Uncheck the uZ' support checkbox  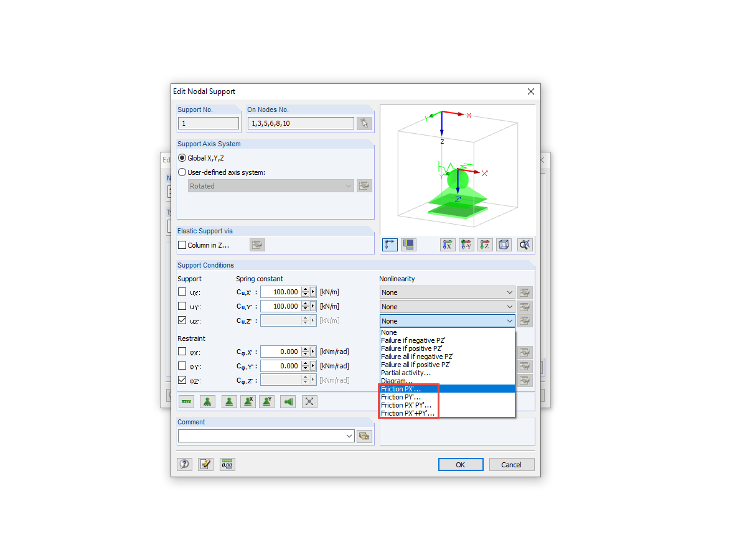pos(182,321)
